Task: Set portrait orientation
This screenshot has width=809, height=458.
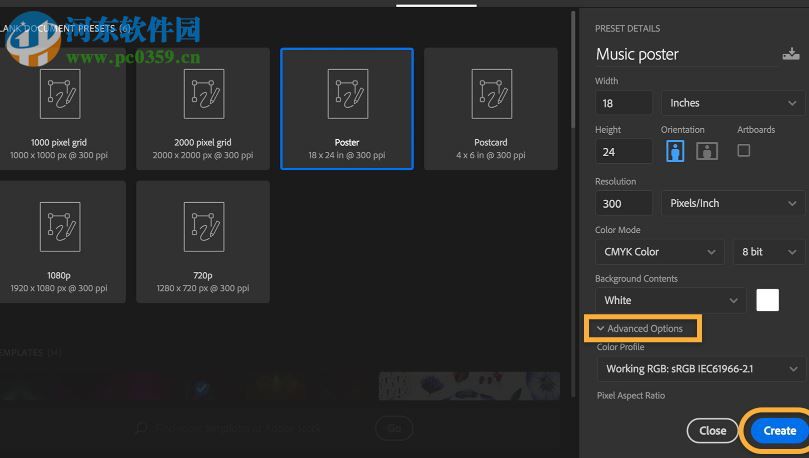Action: (x=675, y=151)
